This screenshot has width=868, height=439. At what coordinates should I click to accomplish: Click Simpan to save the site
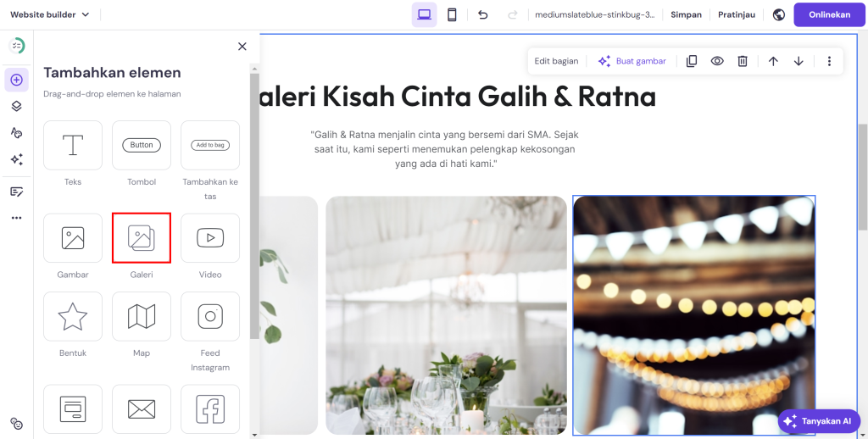point(686,15)
